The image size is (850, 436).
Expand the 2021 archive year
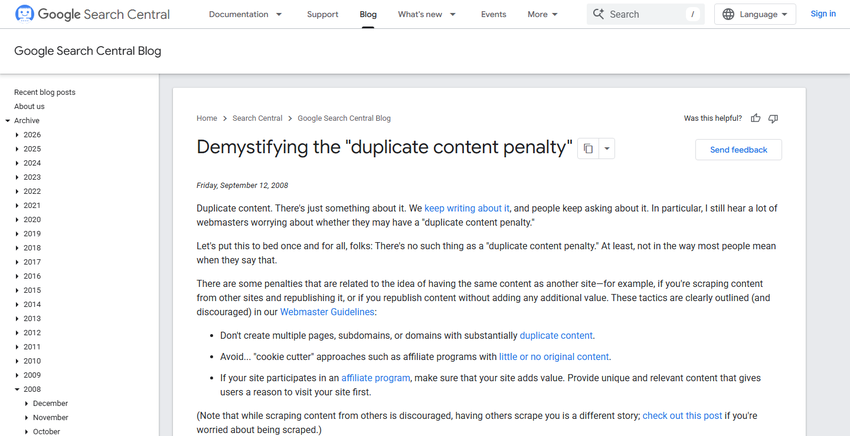point(17,206)
